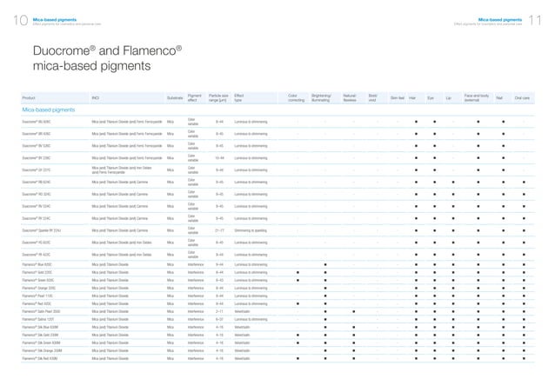Click the Face and body column header
This screenshot has height=392, width=555.
pos(477,98)
